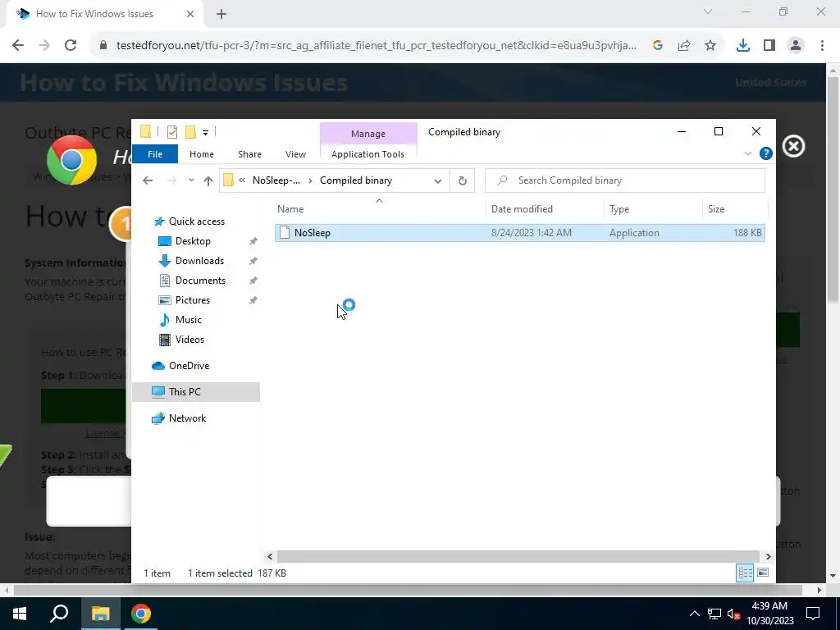Click the Google icon in address bar
Screen dimensions: 840x630
point(658,46)
